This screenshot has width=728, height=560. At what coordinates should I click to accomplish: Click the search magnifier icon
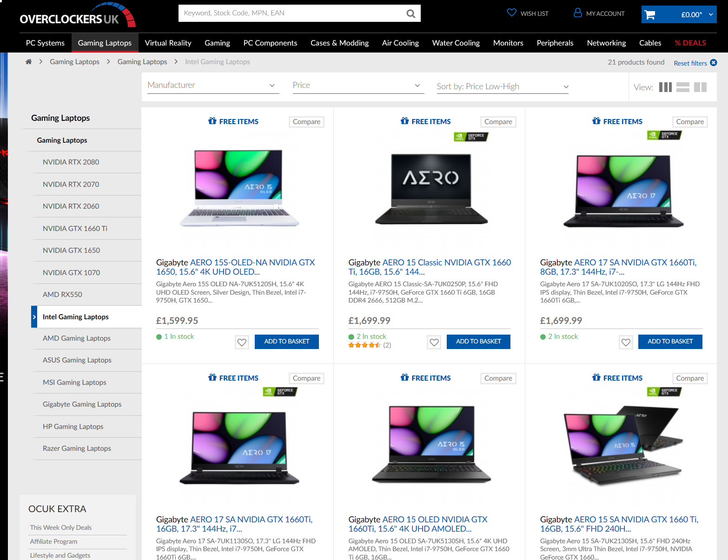tap(410, 13)
